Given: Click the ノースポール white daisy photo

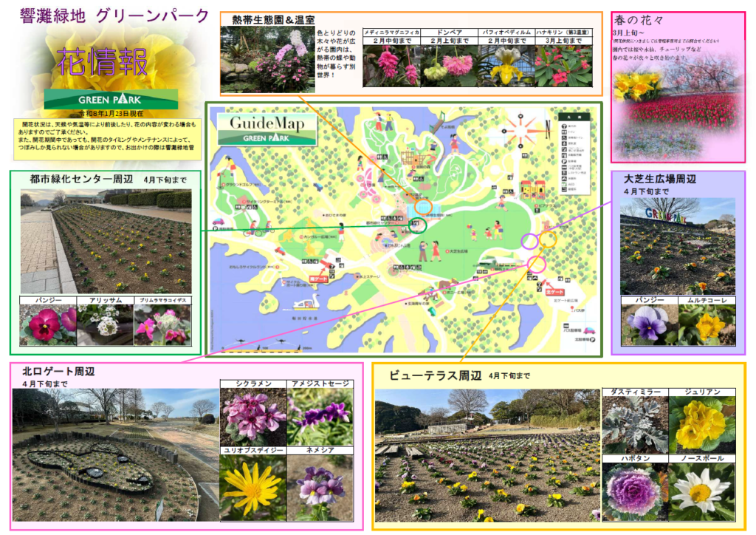Looking at the screenshot, I should click(701, 491).
